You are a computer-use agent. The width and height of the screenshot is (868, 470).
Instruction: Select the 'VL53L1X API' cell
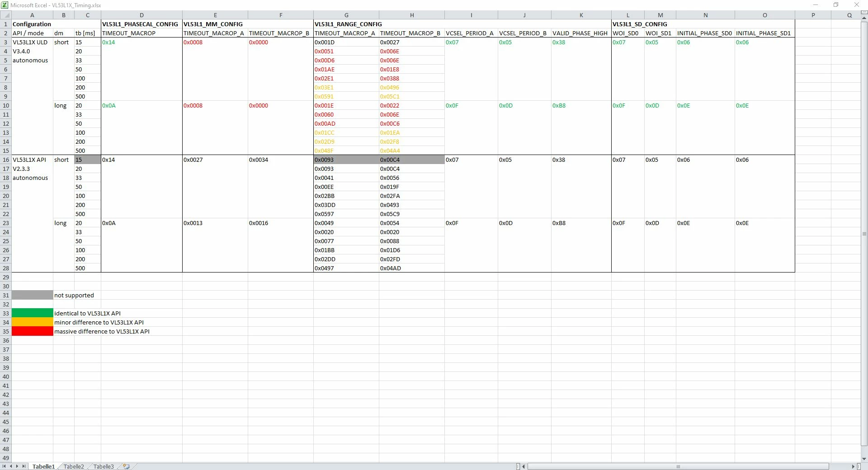32,160
